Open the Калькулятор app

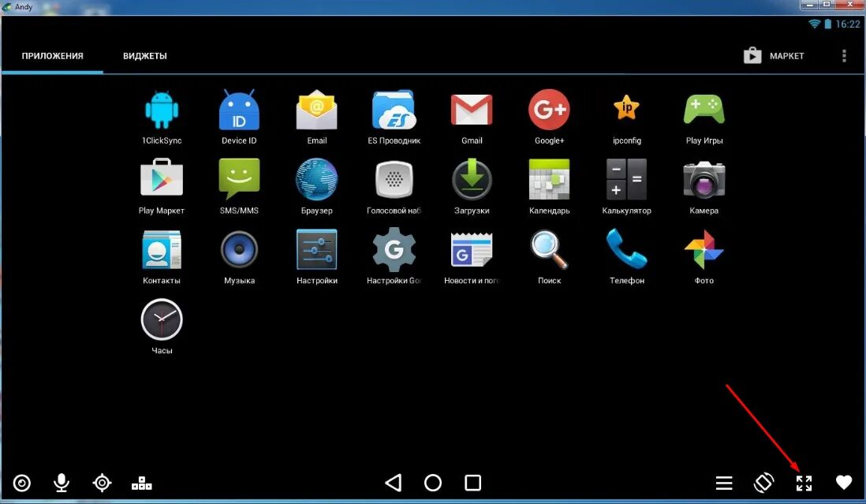[x=626, y=179]
